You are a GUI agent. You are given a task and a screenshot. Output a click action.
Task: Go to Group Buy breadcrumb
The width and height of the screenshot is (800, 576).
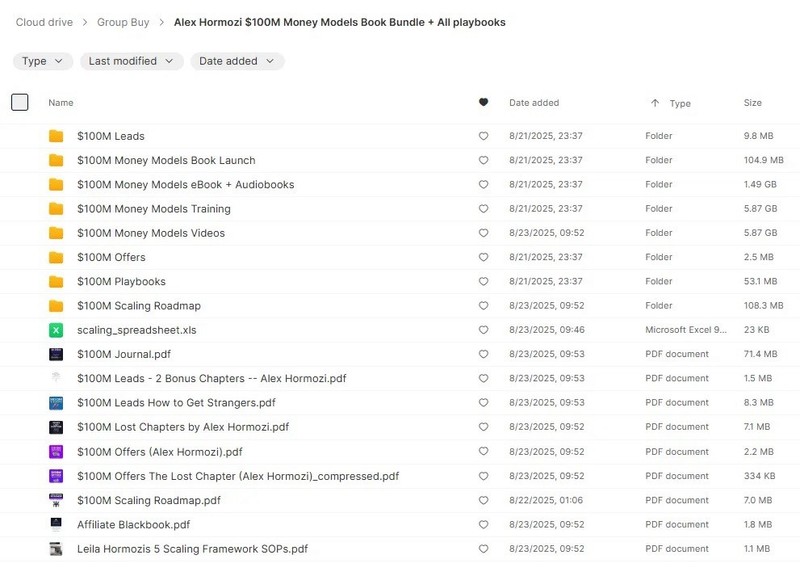point(123,22)
